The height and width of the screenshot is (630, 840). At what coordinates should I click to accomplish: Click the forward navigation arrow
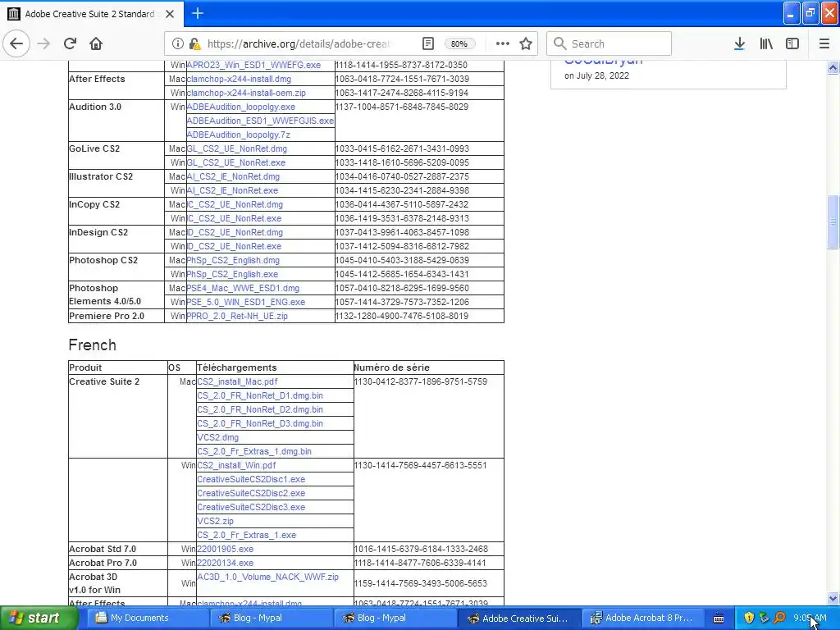tap(43, 43)
